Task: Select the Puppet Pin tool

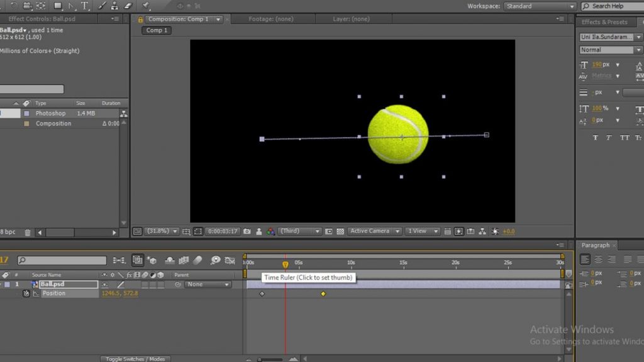Action: point(147,6)
